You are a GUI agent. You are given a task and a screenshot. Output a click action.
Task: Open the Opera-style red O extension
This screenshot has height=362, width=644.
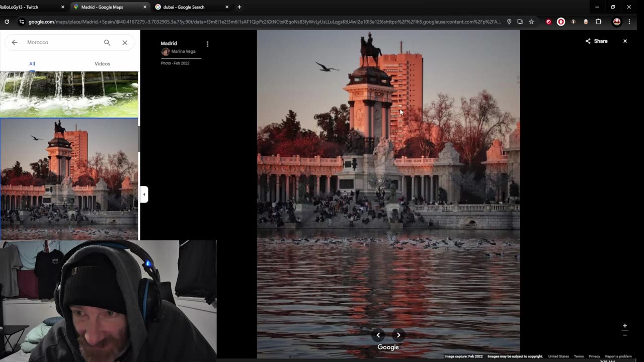coord(561,22)
